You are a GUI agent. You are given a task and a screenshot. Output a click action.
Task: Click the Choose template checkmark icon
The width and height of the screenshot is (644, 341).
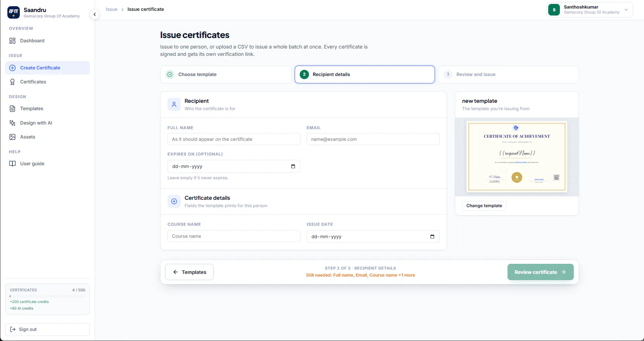click(170, 74)
